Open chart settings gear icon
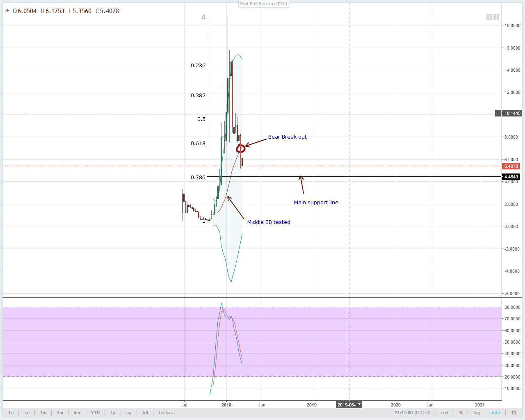Viewport: 525px width, 420px height. click(514, 413)
